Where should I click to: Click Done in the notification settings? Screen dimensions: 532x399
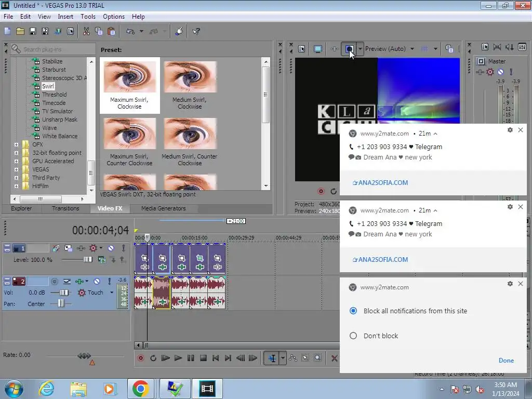click(x=506, y=361)
